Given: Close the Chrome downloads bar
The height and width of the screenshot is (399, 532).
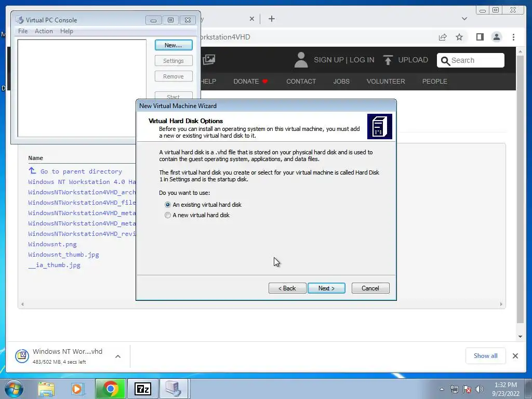Looking at the screenshot, I should pos(515,356).
